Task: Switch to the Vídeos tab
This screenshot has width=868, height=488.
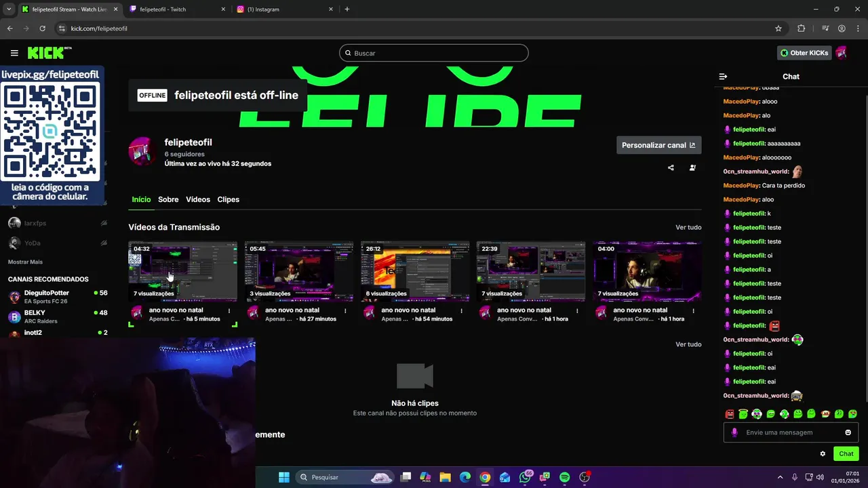Action: click(x=198, y=199)
